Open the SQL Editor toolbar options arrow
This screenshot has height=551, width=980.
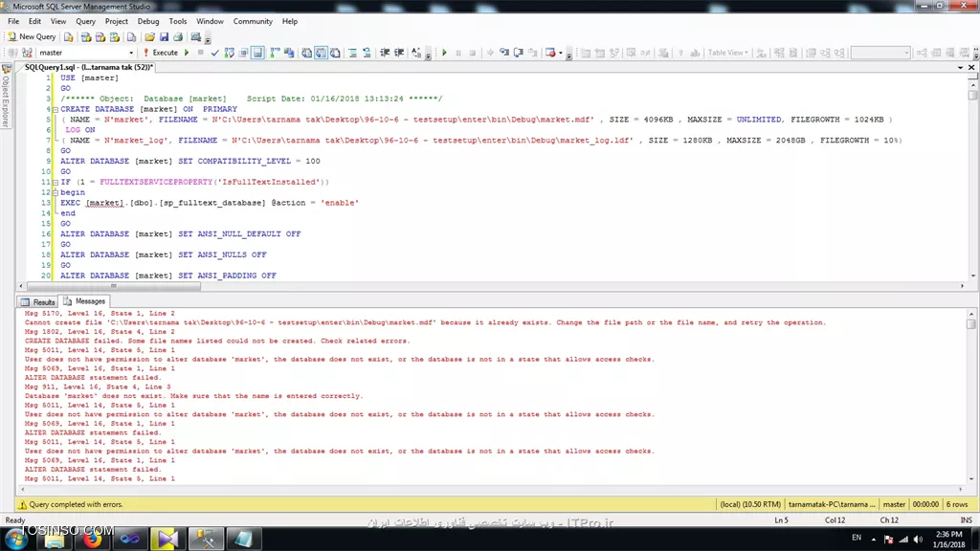[x=428, y=55]
